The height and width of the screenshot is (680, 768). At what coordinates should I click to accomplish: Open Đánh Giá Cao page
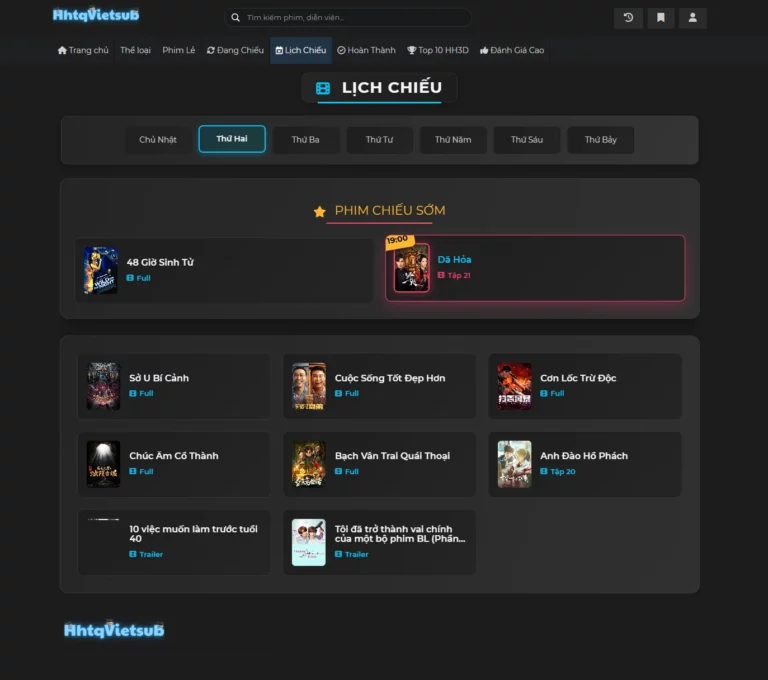point(512,50)
